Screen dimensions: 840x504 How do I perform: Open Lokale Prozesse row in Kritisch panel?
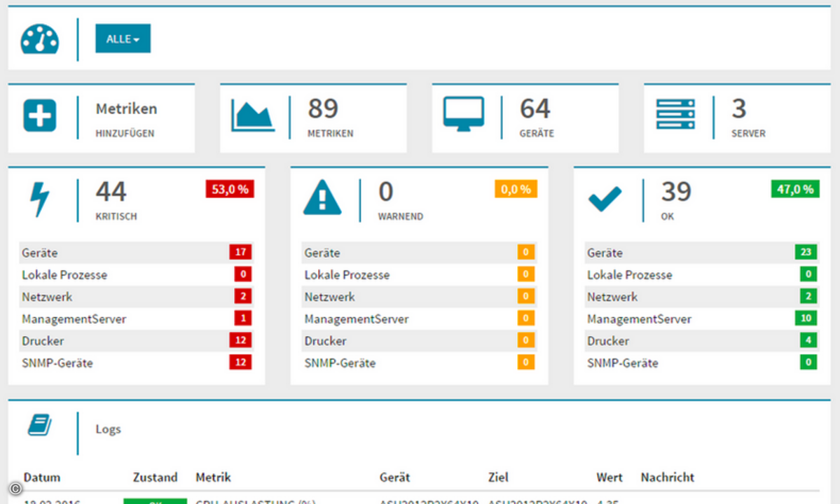coord(136,274)
